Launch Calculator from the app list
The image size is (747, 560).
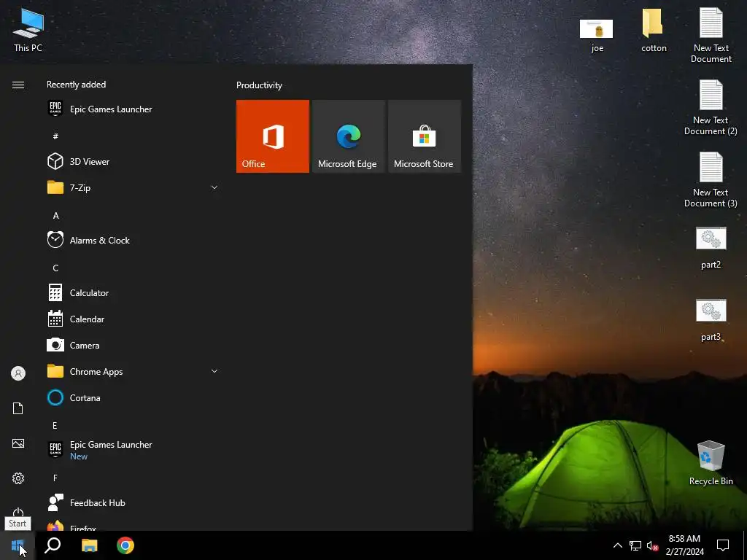pyautogui.click(x=133, y=293)
